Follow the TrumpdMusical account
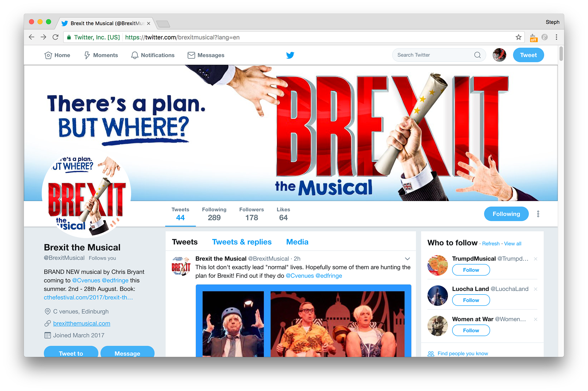 (471, 270)
